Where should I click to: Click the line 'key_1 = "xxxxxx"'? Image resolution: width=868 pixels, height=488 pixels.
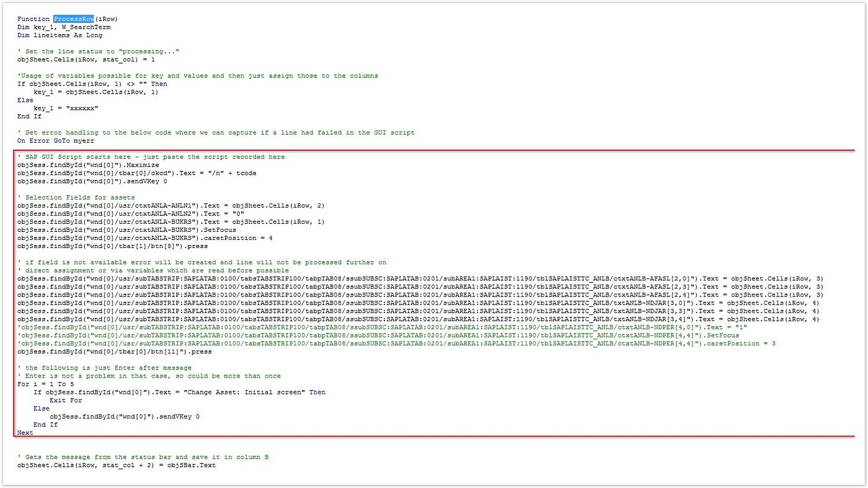click(66, 108)
